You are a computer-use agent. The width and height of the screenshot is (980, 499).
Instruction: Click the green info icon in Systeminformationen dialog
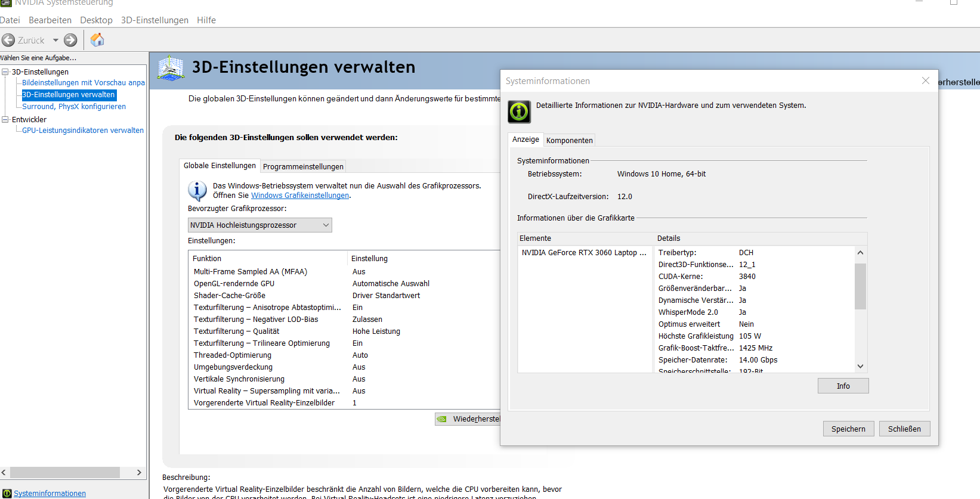pyautogui.click(x=519, y=111)
